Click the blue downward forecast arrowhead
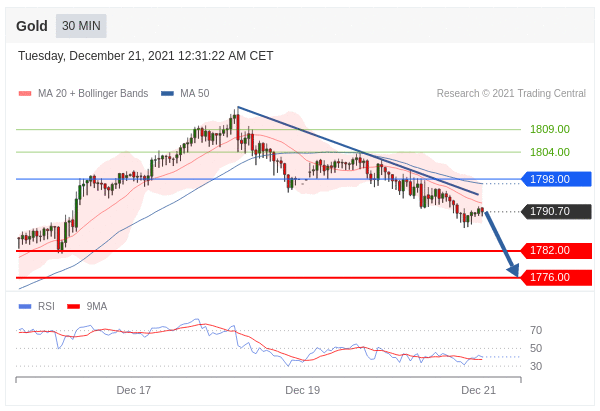 pos(513,269)
